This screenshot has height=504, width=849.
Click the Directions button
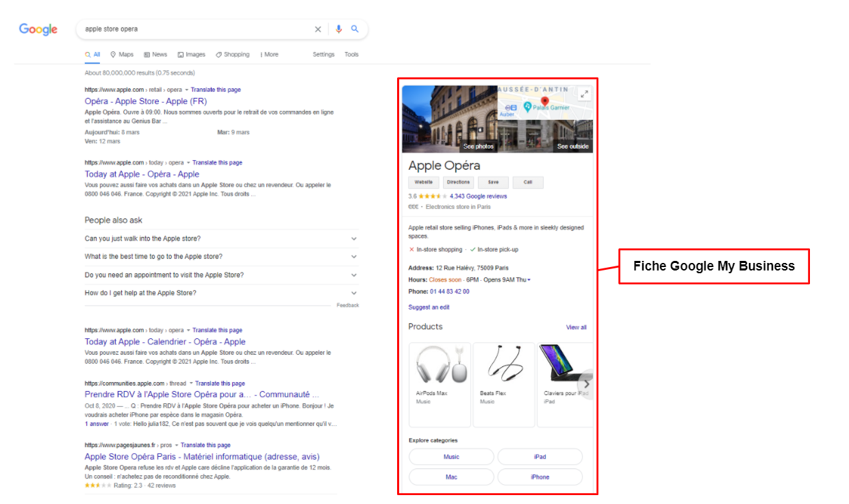tap(458, 182)
